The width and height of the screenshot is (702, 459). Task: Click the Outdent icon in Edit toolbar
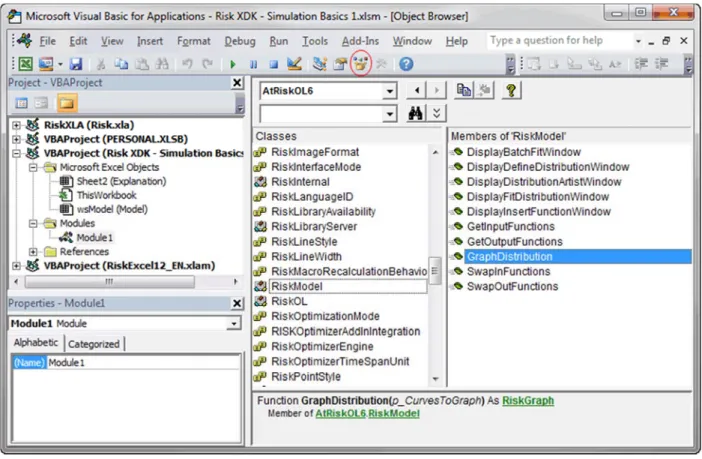point(662,64)
